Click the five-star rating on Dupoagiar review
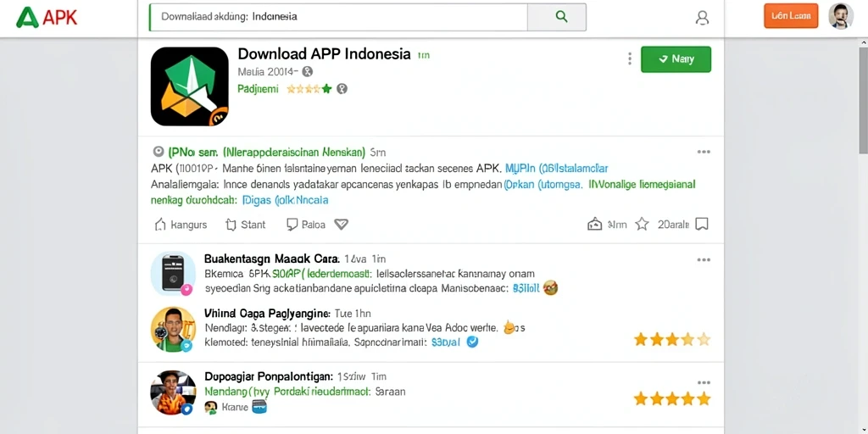 coord(671,398)
